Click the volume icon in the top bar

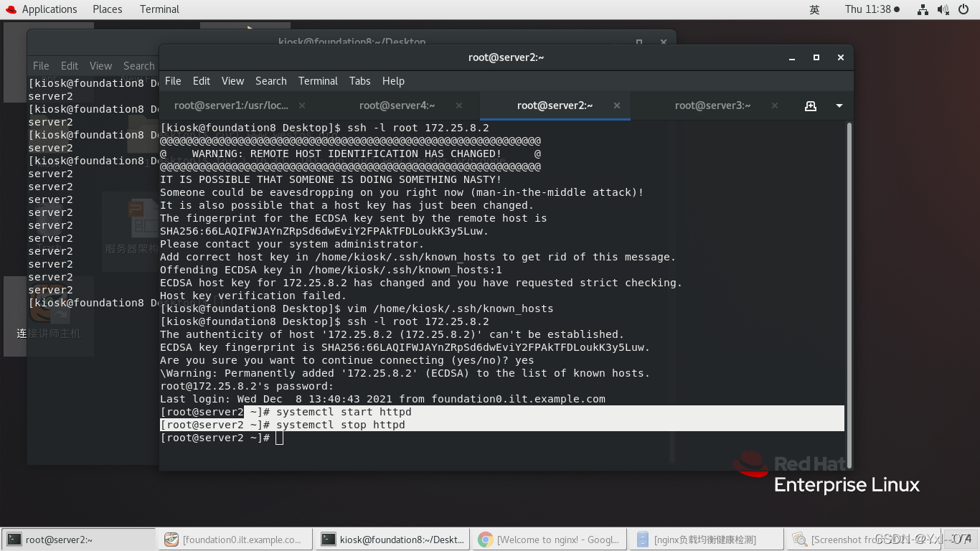pyautogui.click(x=943, y=9)
